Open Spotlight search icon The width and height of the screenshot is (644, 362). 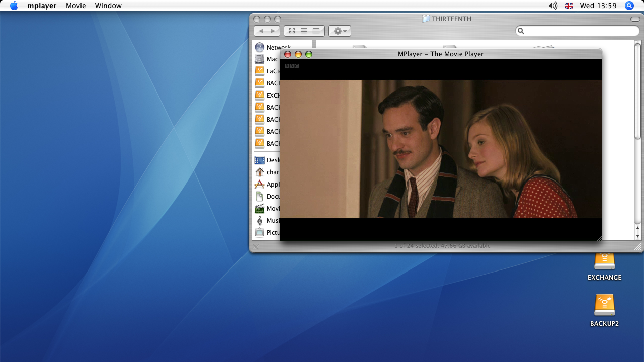coord(629,6)
